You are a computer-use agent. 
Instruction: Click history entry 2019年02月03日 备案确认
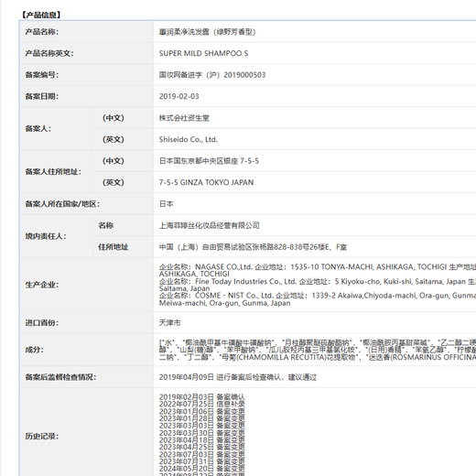[x=201, y=397]
